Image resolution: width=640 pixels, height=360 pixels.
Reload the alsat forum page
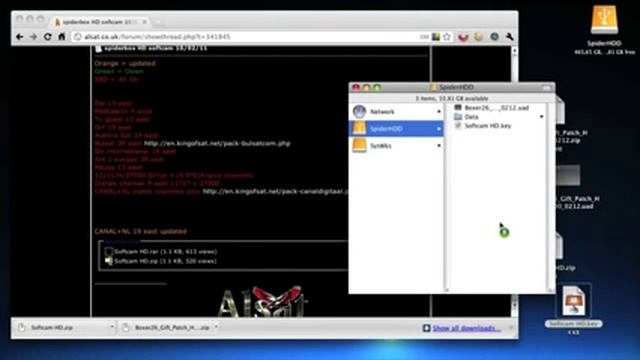tap(48, 37)
